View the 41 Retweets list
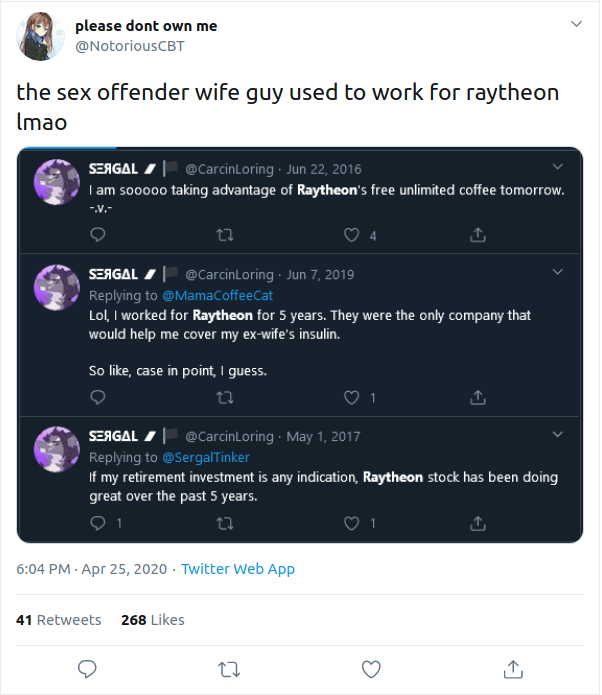The height and width of the screenshot is (695, 602). (59, 620)
